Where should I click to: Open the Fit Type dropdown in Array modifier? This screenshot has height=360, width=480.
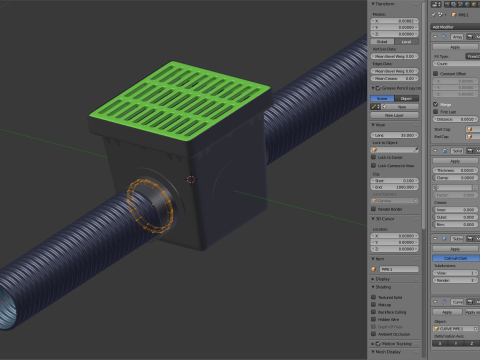(472, 56)
